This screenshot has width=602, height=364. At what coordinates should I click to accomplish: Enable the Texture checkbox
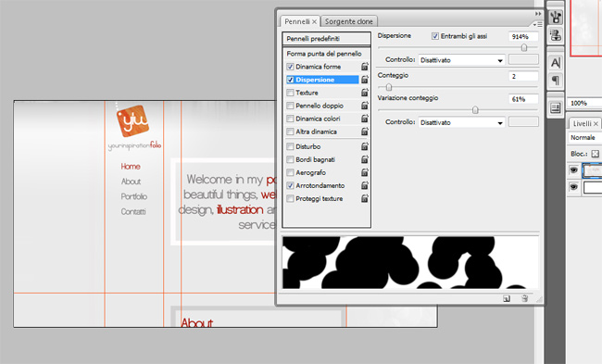(x=290, y=93)
